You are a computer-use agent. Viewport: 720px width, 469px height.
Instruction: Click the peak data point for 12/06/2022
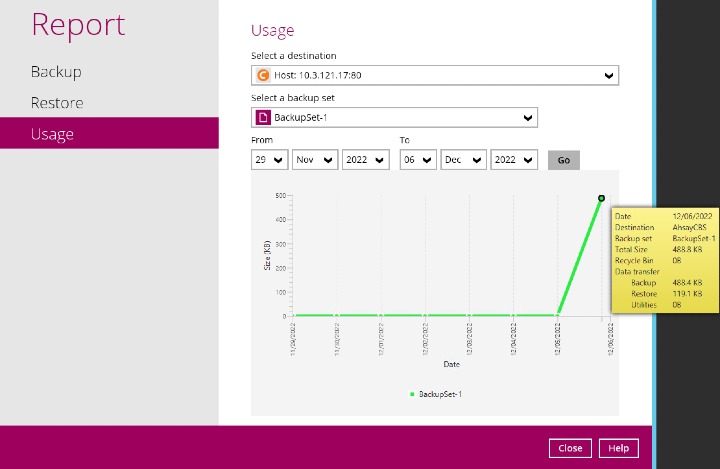(601, 198)
